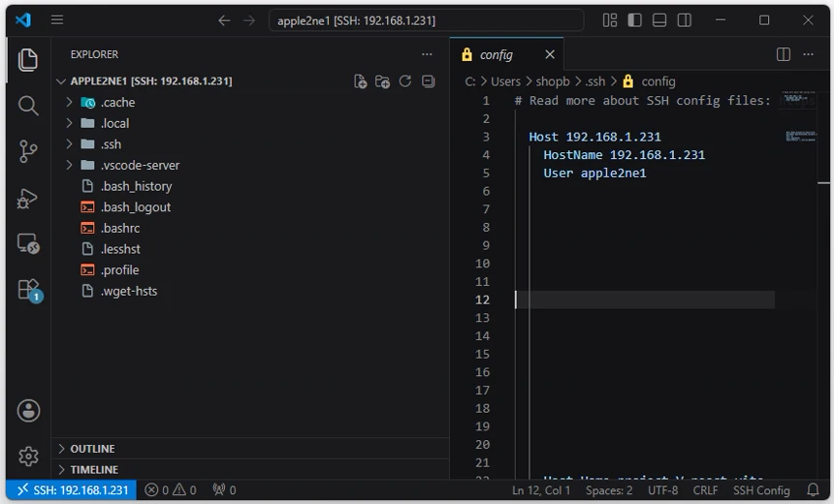
Task: Go forward with the right arrow
Action: [249, 20]
